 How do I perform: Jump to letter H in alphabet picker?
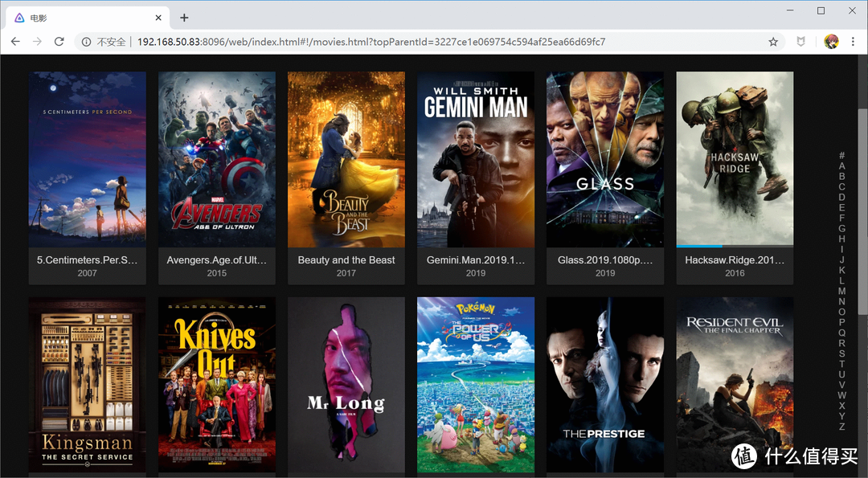click(842, 239)
